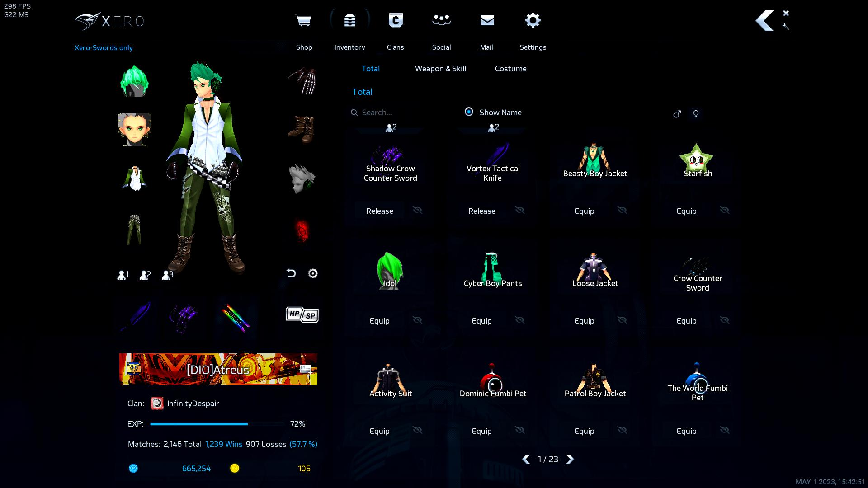This screenshot has height=488, width=868.
Task: Select character loadout preset 3
Action: pyautogui.click(x=167, y=275)
